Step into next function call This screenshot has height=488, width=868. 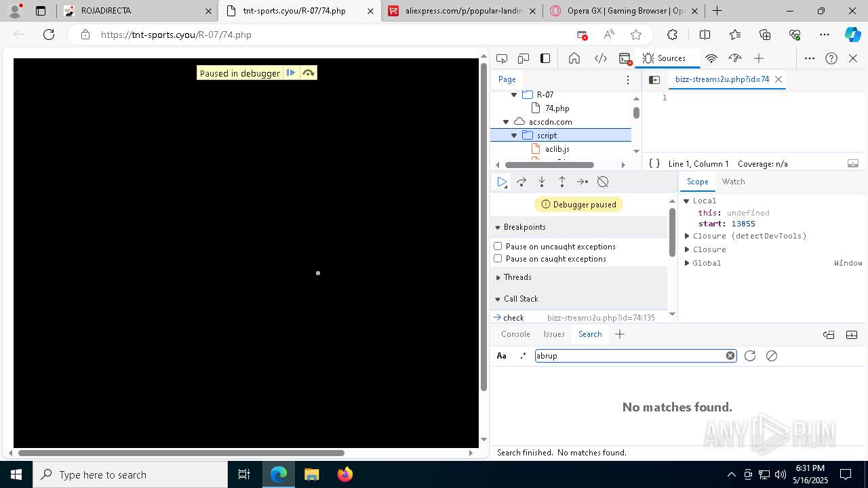pos(542,182)
